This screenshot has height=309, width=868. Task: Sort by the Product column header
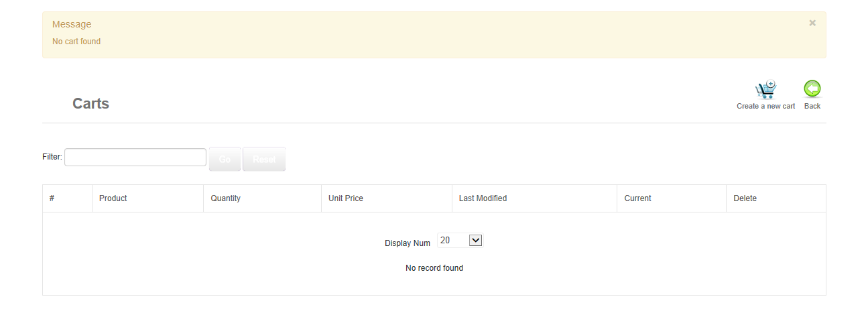pos(113,198)
